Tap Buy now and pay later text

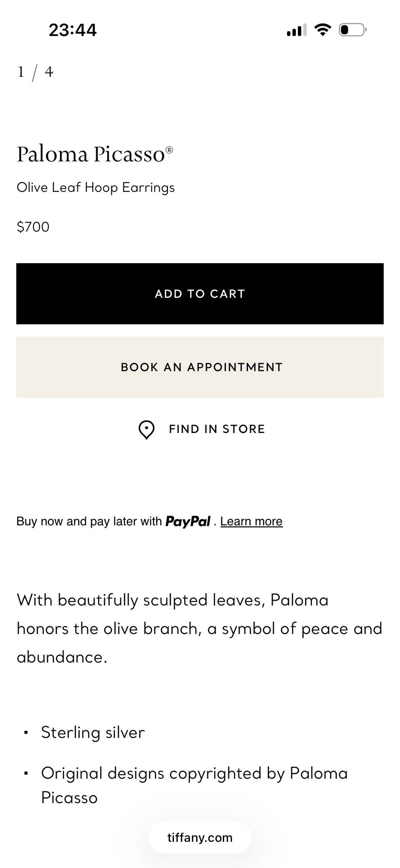point(89,521)
